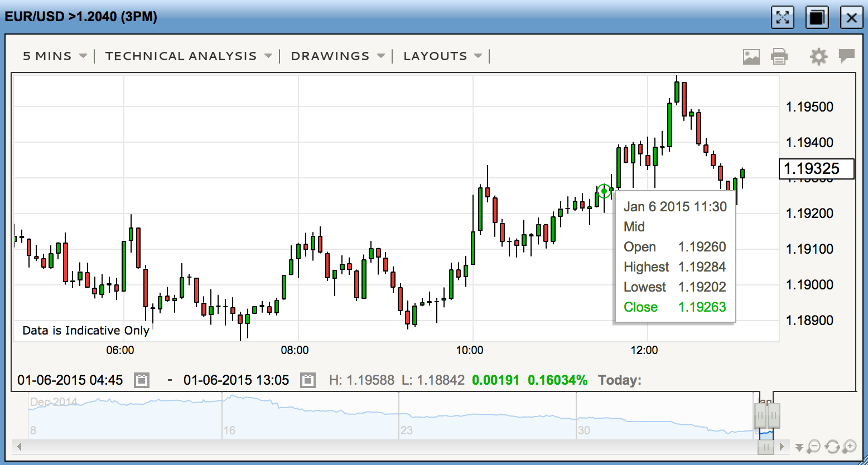Expand the Technical Analysis dropdown
This screenshot has width=868, height=465.
pyautogui.click(x=188, y=56)
